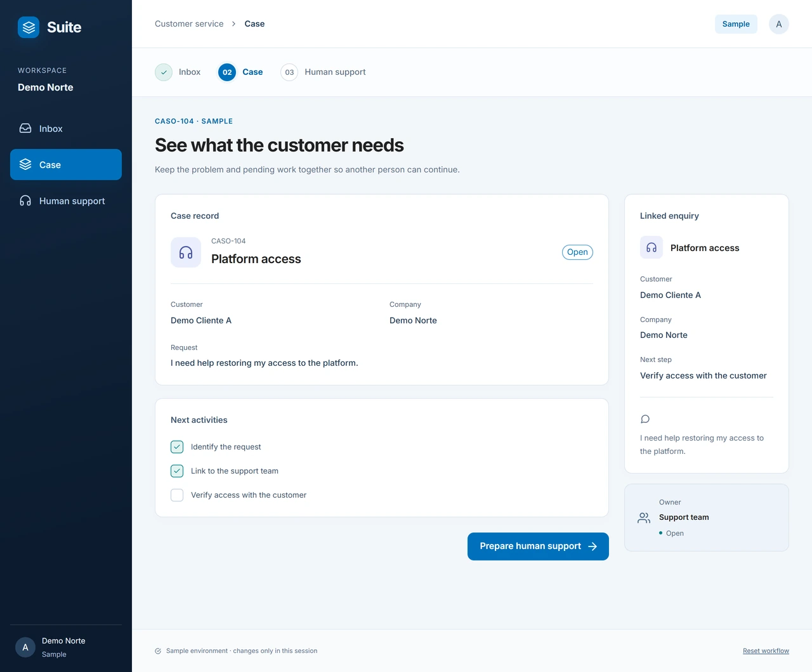Screen dimensions: 812x672
Task: Click the Reset workflow link
Action: pyautogui.click(x=766, y=651)
